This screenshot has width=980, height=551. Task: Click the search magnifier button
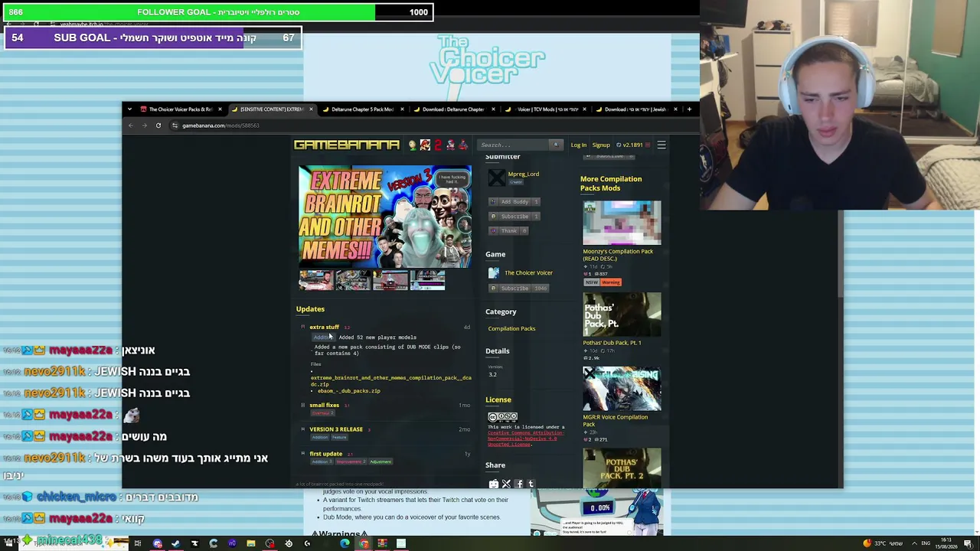point(556,145)
